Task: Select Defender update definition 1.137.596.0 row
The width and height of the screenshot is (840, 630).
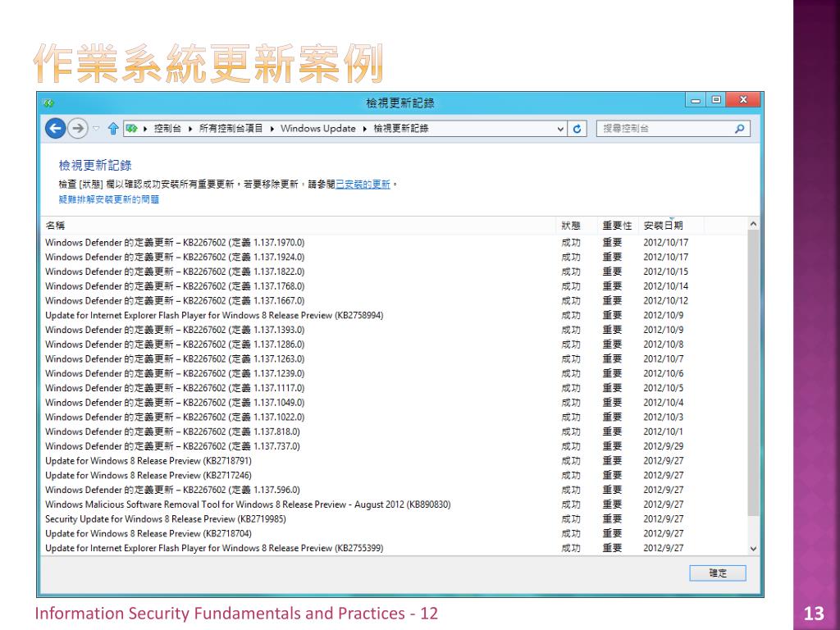Action: click(395, 490)
